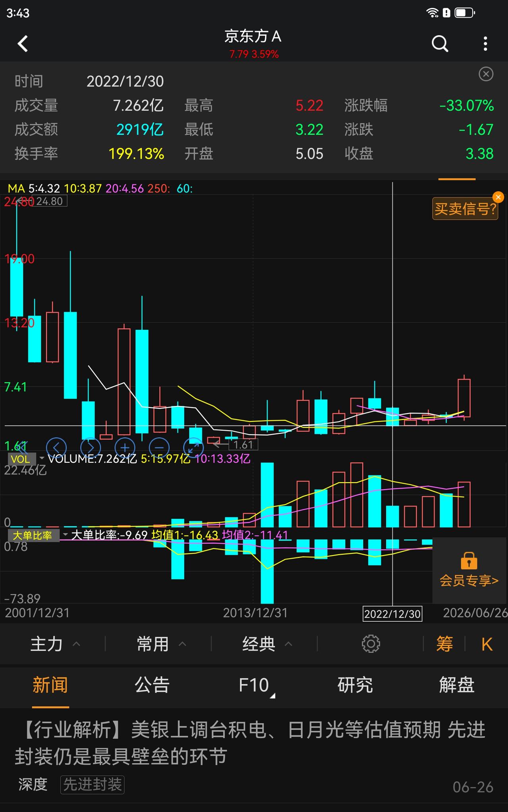
Task: Open the 会员专享> member link
Action: (469, 580)
